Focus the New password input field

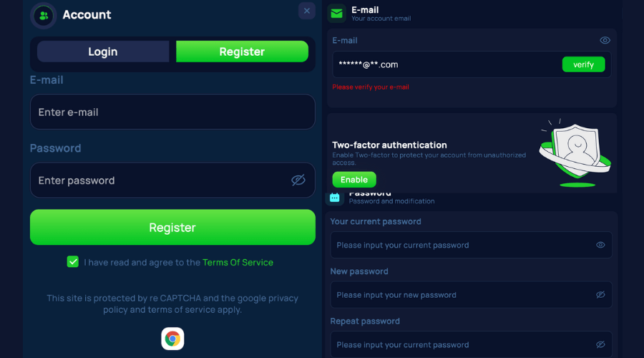coord(471,295)
